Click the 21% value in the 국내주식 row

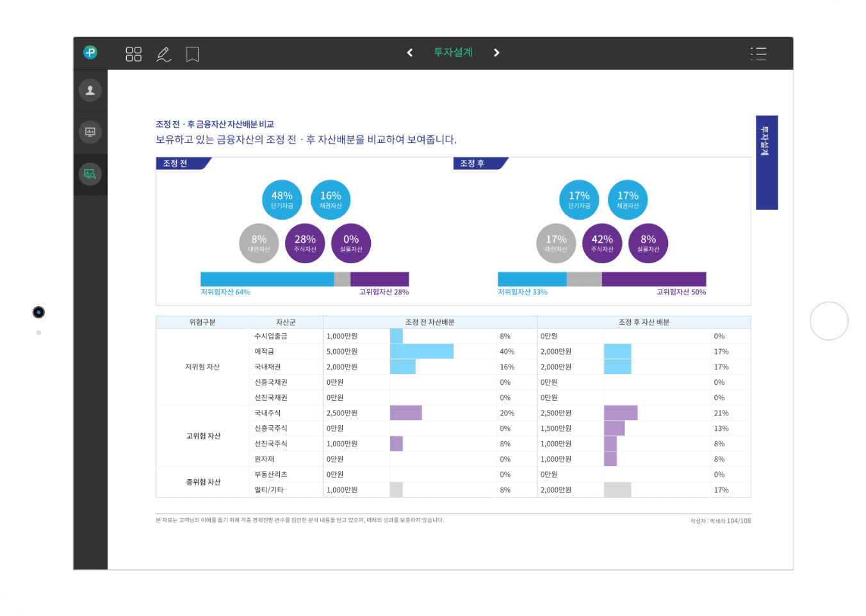(x=721, y=413)
